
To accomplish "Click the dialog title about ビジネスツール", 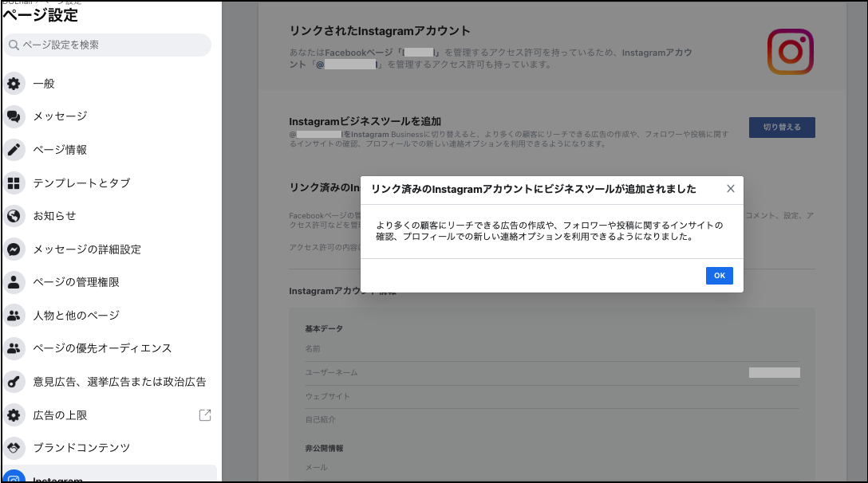I will click(x=534, y=189).
